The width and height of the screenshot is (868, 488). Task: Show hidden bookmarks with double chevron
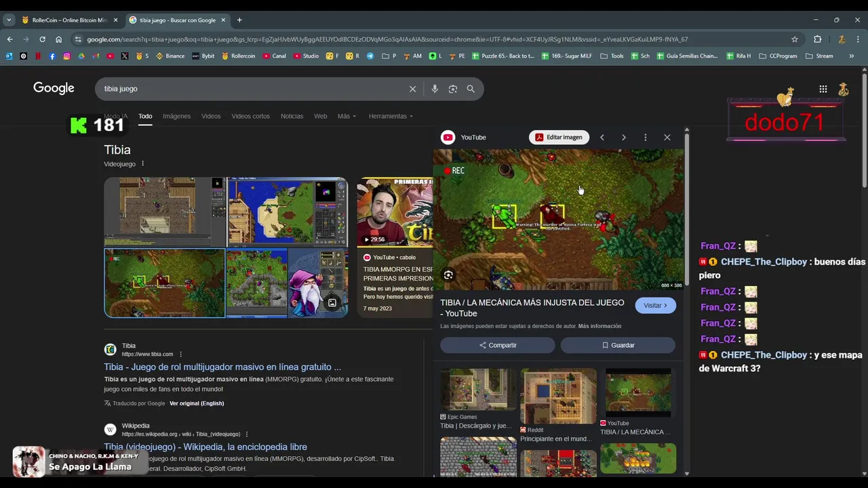click(x=852, y=56)
